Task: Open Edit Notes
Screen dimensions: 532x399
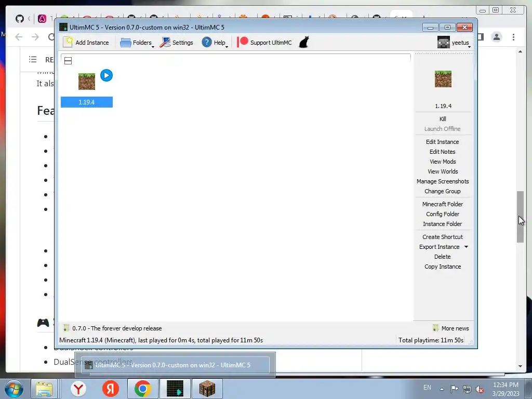Action: [x=443, y=152]
